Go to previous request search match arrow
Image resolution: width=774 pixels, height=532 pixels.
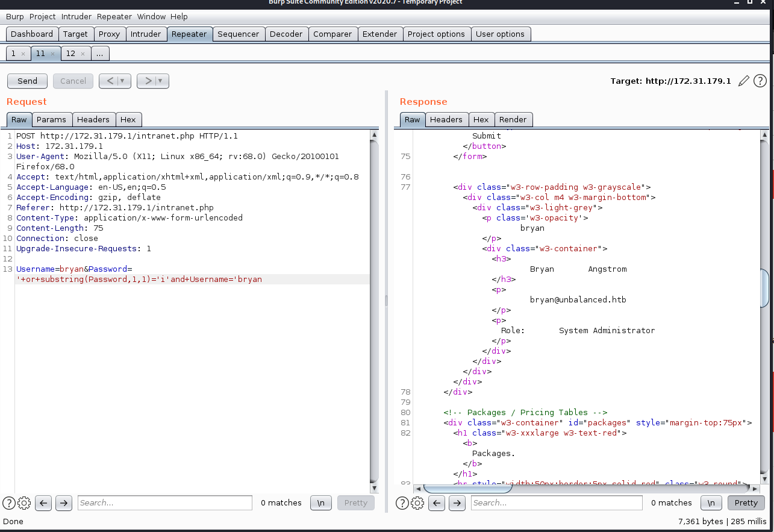(43, 503)
